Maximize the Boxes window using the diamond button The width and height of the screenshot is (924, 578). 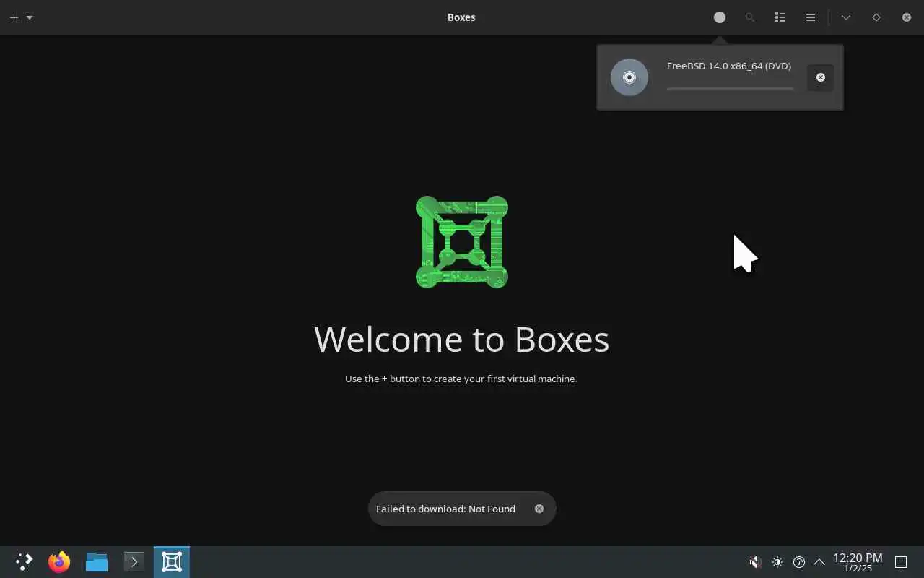point(876,17)
